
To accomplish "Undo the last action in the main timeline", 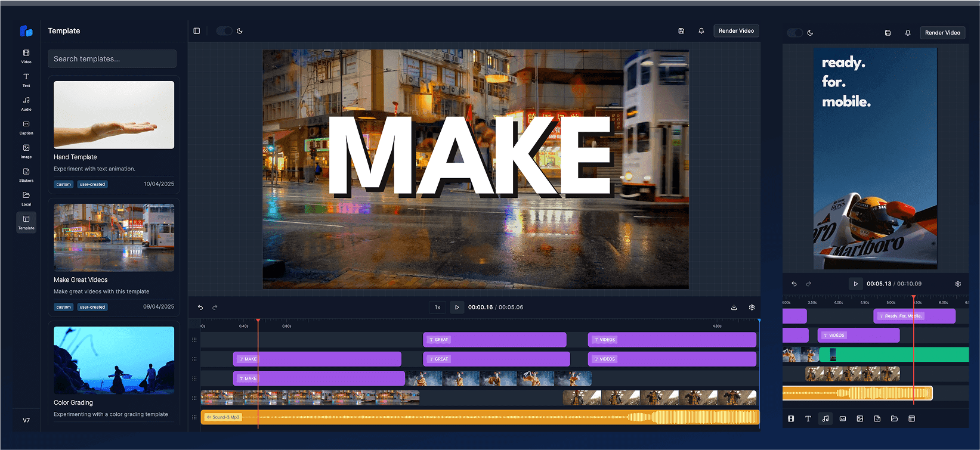I will click(200, 308).
